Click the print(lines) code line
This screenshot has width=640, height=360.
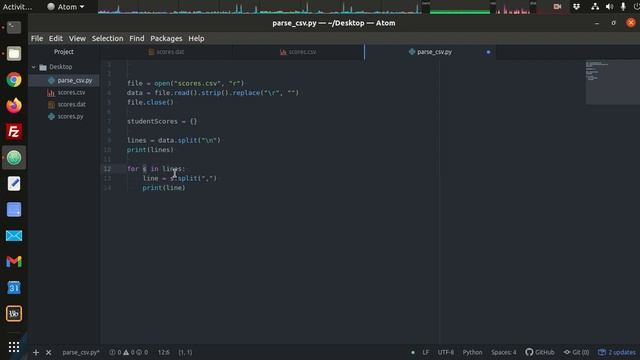[150, 150]
